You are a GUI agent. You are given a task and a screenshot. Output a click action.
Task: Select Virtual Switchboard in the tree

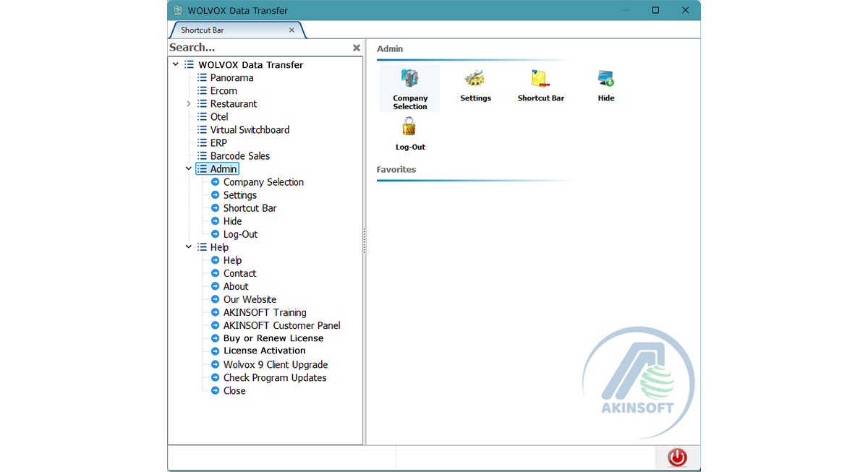(x=250, y=130)
